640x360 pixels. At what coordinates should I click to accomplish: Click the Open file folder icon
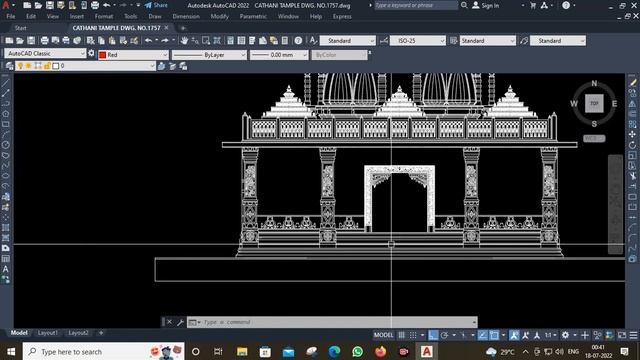pos(20,41)
